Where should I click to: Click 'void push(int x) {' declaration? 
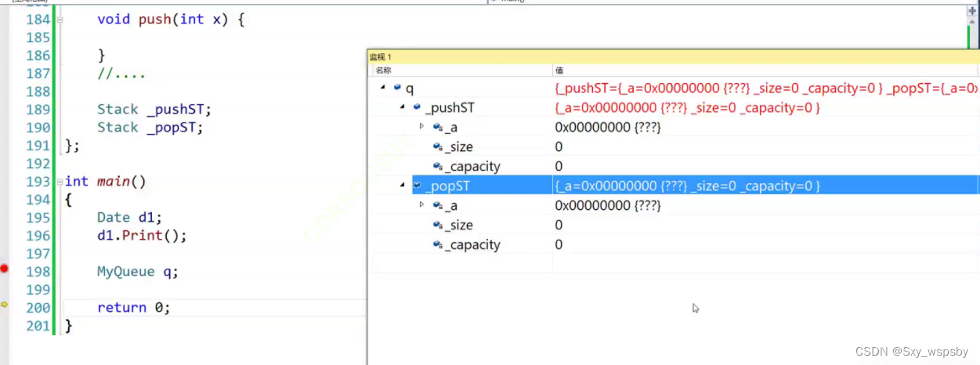click(171, 19)
